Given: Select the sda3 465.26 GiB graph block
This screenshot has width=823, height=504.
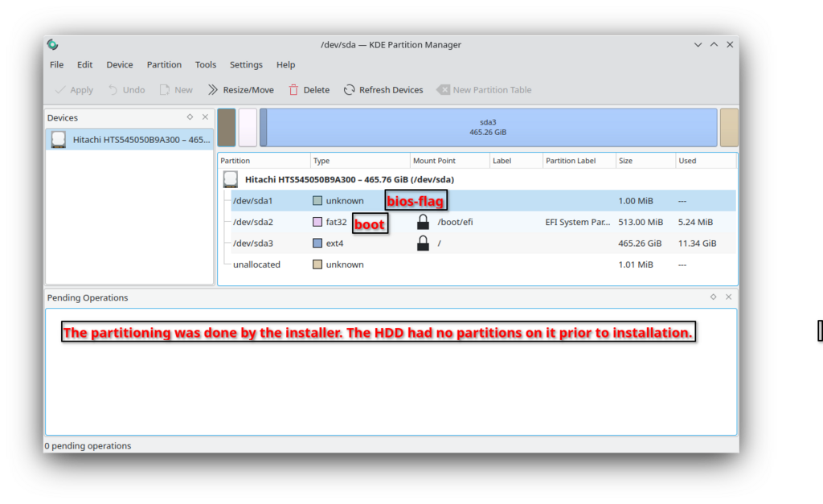Looking at the screenshot, I should tap(488, 128).
